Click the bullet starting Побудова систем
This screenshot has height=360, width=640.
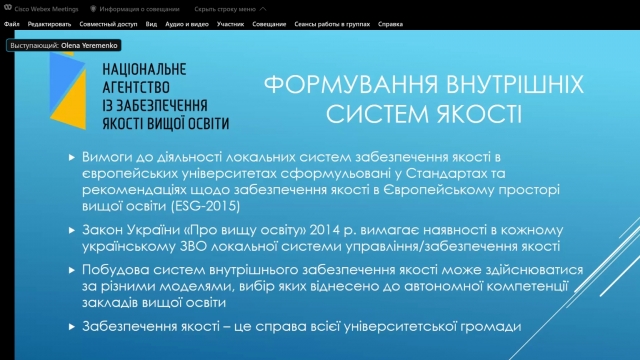click(333, 286)
